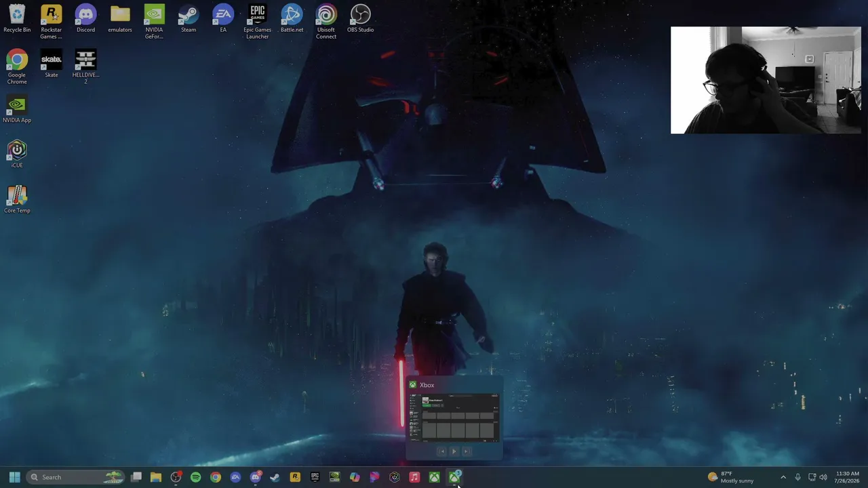Select the Google Chrome desktop shortcut
This screenshot has height=488, width=868.
[x=17, y=67]
